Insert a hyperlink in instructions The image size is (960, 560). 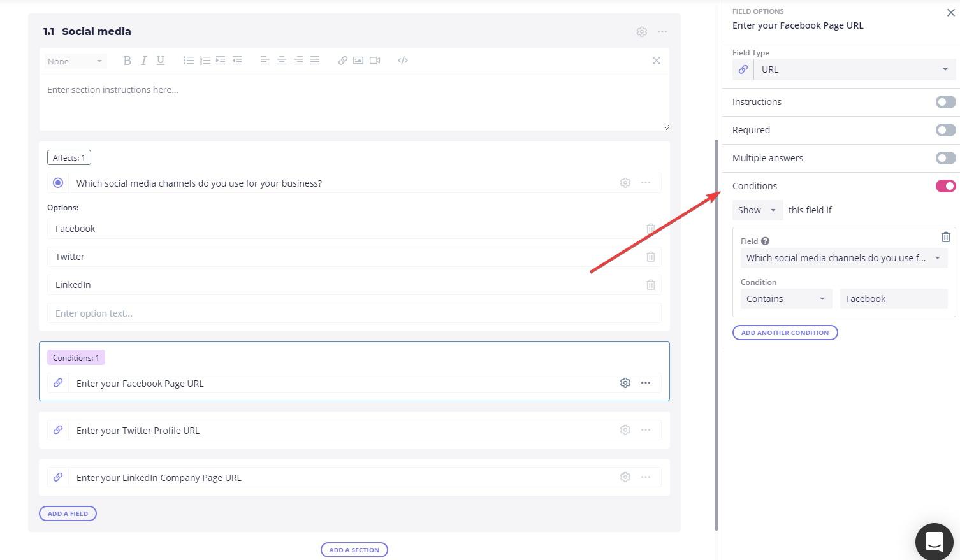342,61
